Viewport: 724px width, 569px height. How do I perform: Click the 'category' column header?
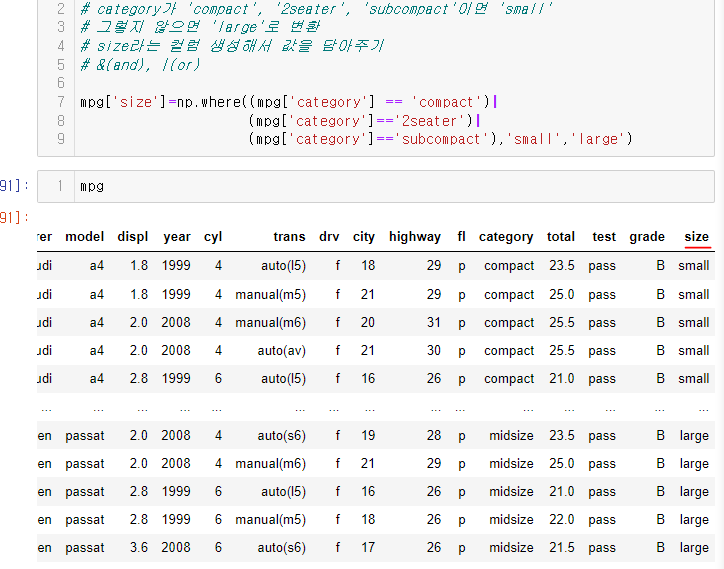click(x=506, y=237)
